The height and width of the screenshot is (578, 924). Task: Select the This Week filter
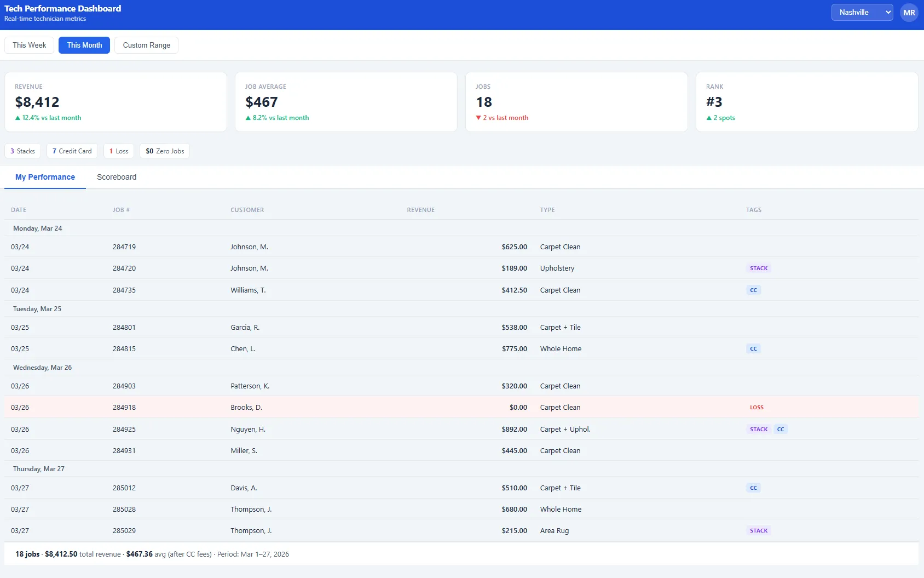(x=29, y=45)
